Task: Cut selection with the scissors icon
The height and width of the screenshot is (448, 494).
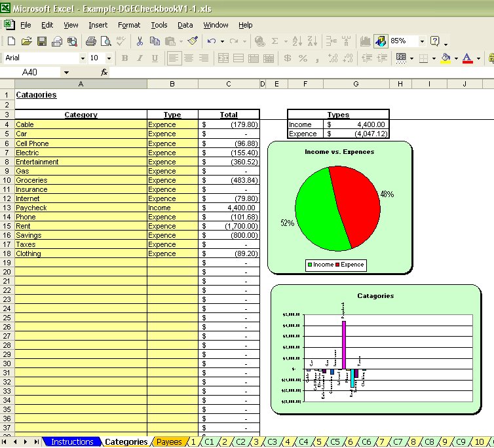Action: click(x=140, y=41)
